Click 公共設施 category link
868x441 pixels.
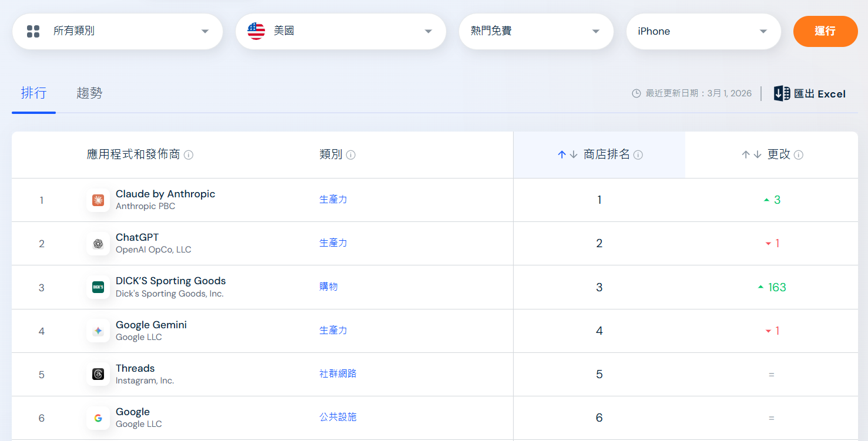click(338, 417)
